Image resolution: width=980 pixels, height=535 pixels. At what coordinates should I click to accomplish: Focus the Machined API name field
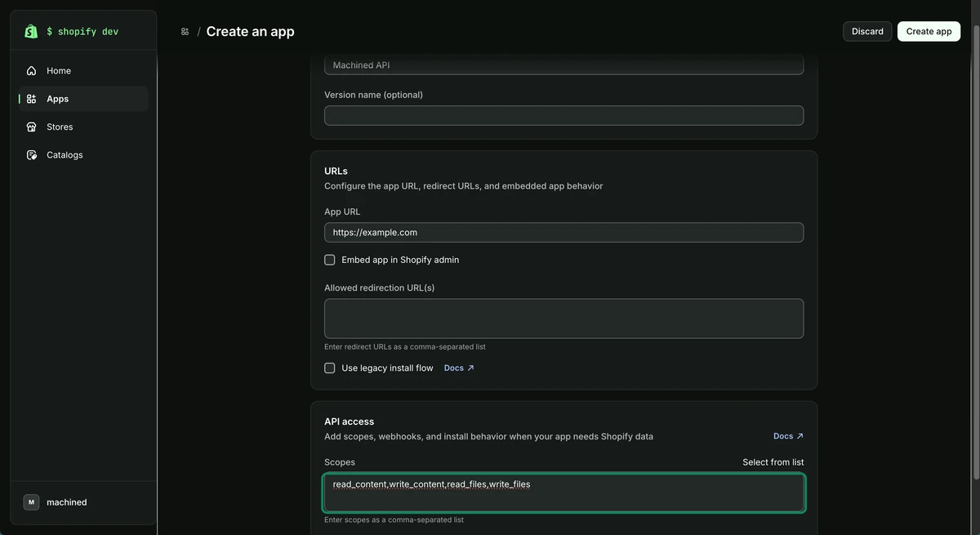[x=563, y=65]
